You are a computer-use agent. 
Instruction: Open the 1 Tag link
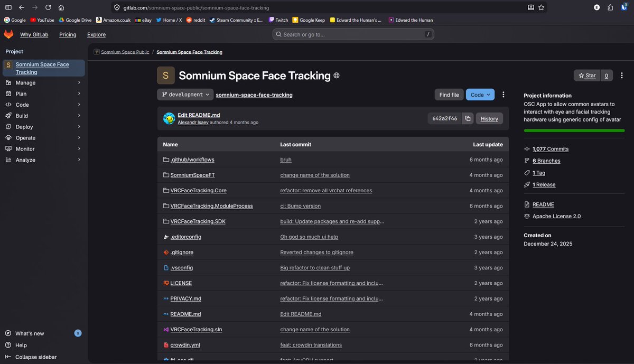point(539,173)
